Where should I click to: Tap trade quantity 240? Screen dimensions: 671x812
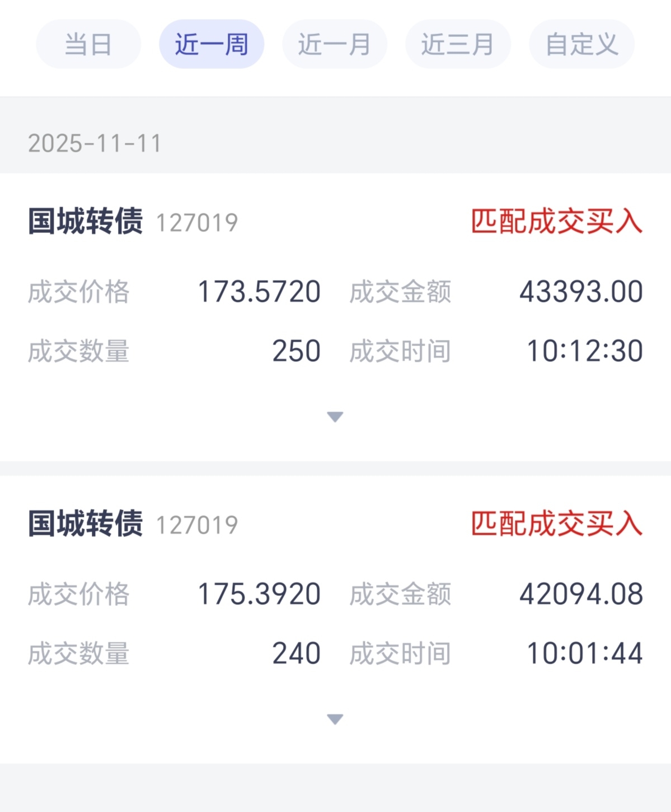pyautogui.click(x=296, y=654)
